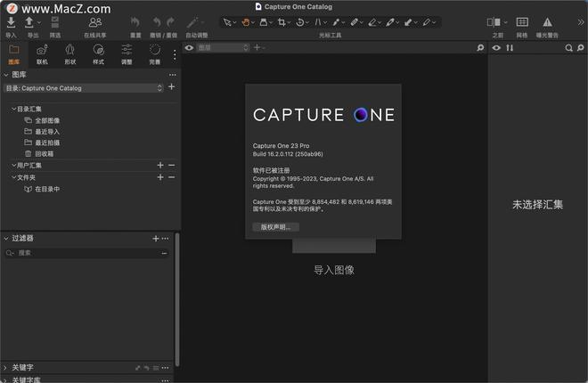Open the Library panel three-dots menu
Image resolution: width=588 pixels, height=383 pixels.
pos(173,75)
